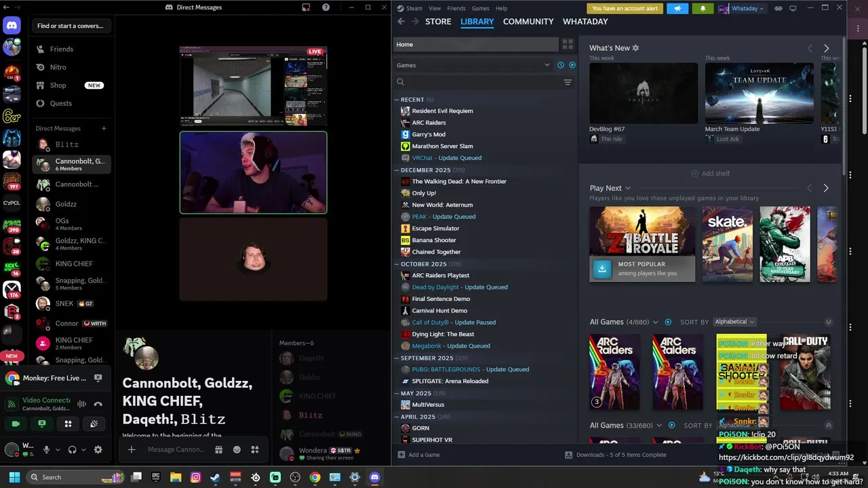The width and height of the screenshot is (868, 488).
Task: Open Discord inbox icon in title bar
Action: (x=307, y=7)
